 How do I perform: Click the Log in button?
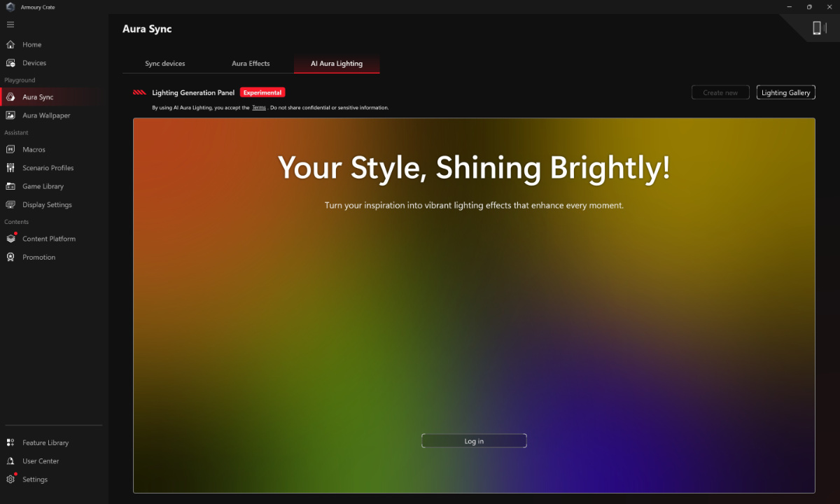tap(474, 441)
